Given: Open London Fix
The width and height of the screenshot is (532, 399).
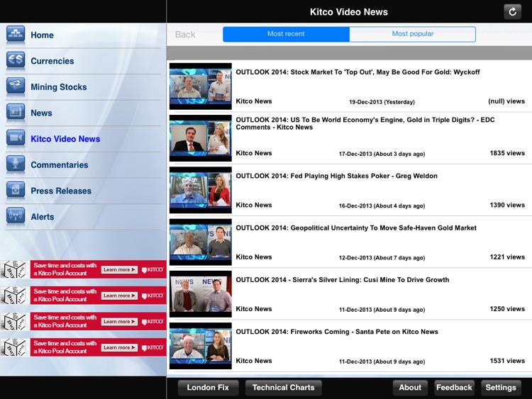Looking at the screenshot, I should (208, 388).
